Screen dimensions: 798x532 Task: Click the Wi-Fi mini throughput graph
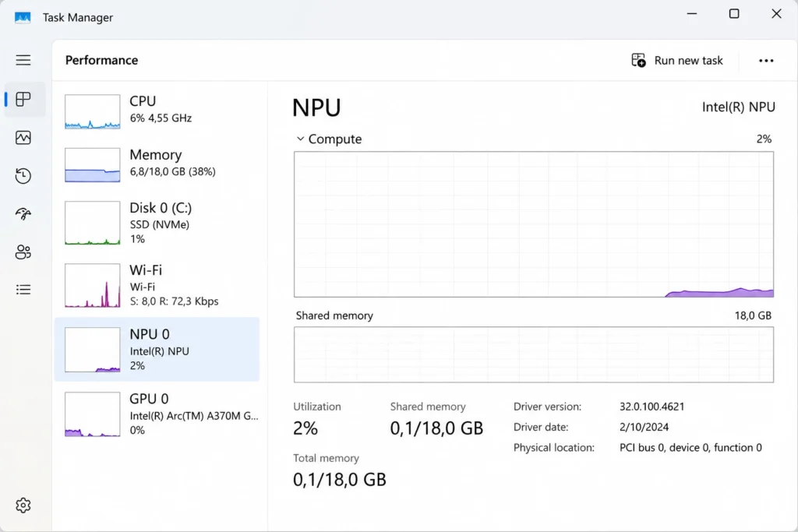point(93,285)
